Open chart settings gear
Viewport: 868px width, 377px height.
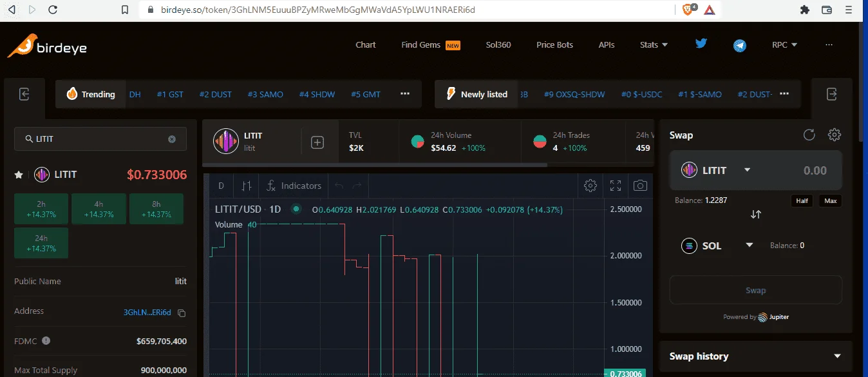click(590, 186)
